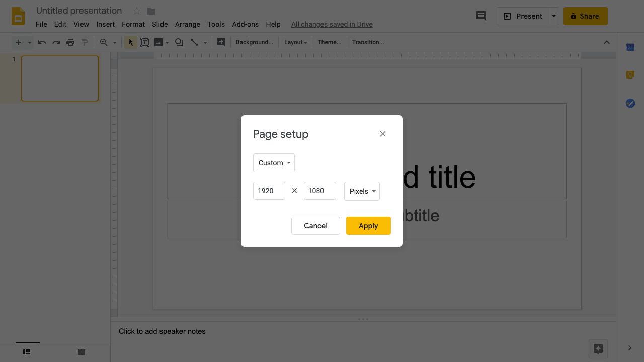644x362 pixels.
Task: Open Google Keep in the side panel
Action: coord(630,75)
